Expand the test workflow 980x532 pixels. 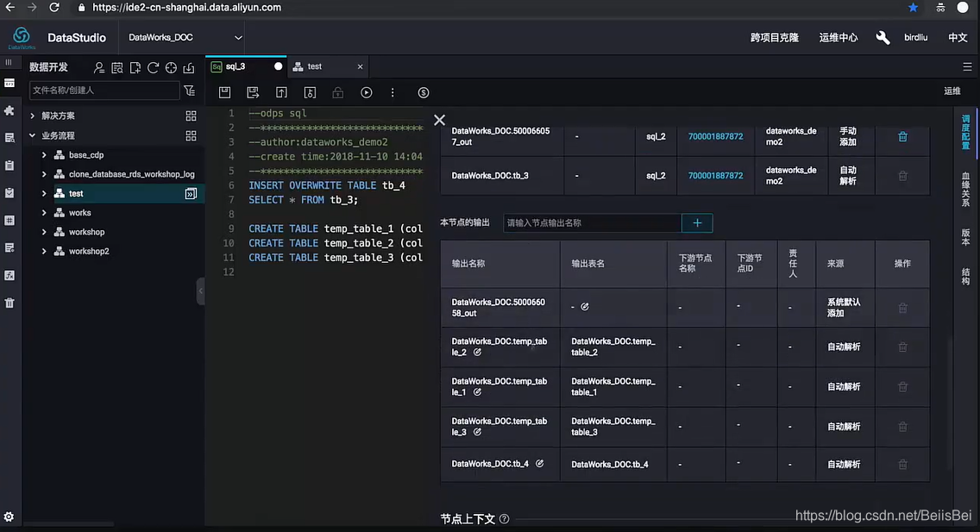[44, 193]
